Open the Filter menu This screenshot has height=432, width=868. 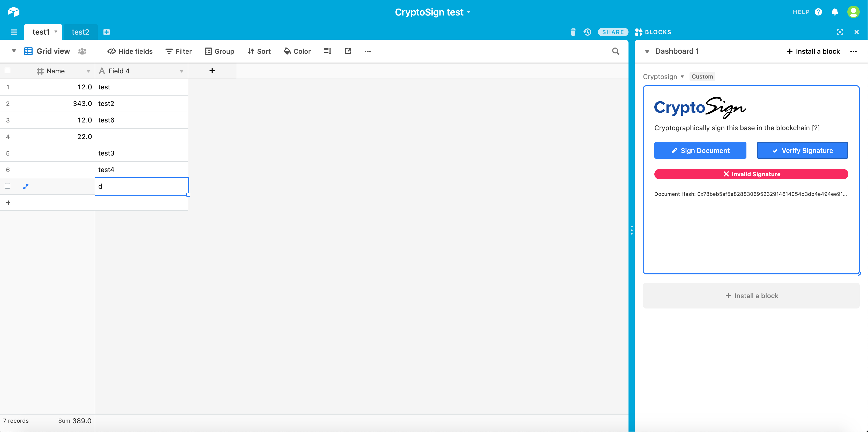178,51
